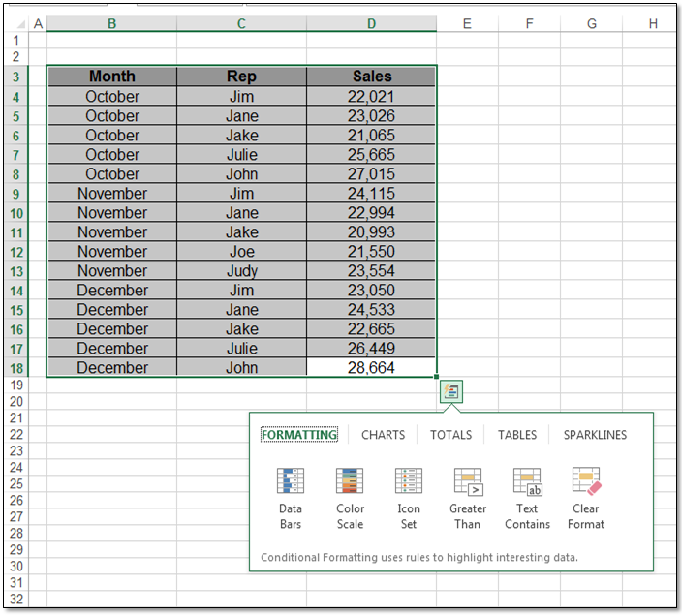This screenshot has height=616, width=682.
Task: Select cell with sales 25,665
Action: point(371,154)
